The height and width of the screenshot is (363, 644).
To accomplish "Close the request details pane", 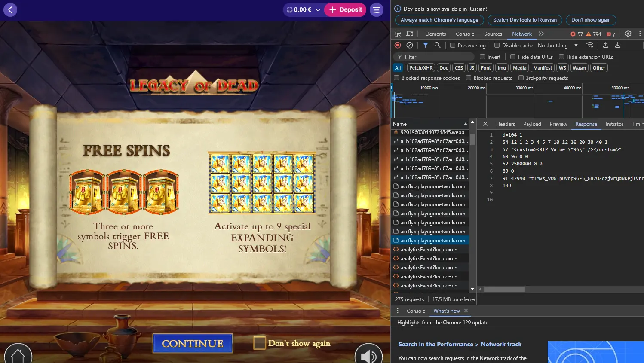I will click(x=485, y=124).
